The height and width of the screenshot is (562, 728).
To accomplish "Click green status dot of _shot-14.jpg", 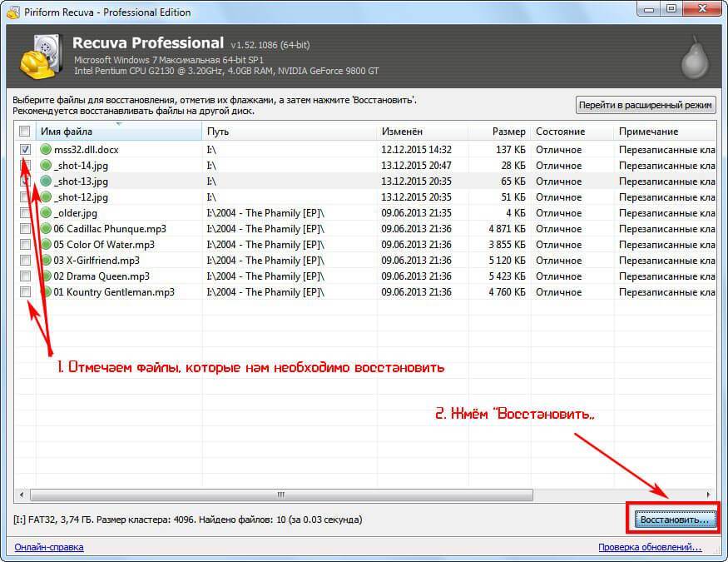I will pos(46,166).
